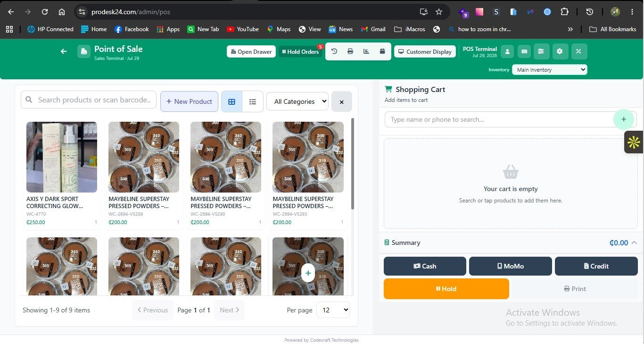Click the New Product button
The height and width of the screenshot is (344, 644).
point(189,101)
